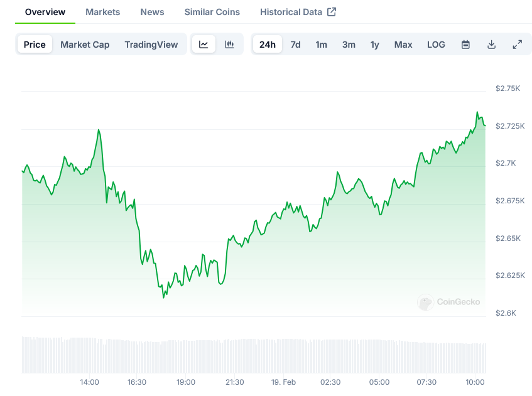The image size is (532, 396).
Task: Open the Overview tab
Action: pyautogui.click(x=45, y=12)
